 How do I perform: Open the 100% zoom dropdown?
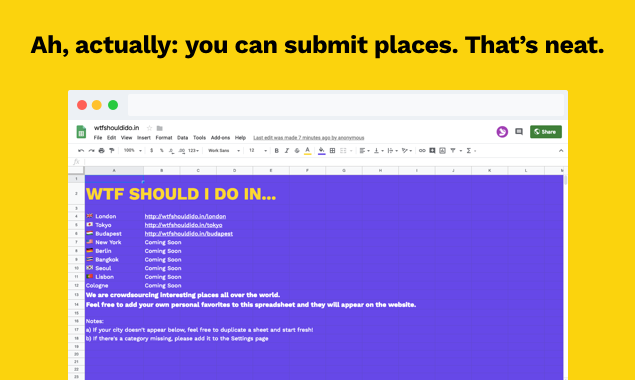pos(133,151)
